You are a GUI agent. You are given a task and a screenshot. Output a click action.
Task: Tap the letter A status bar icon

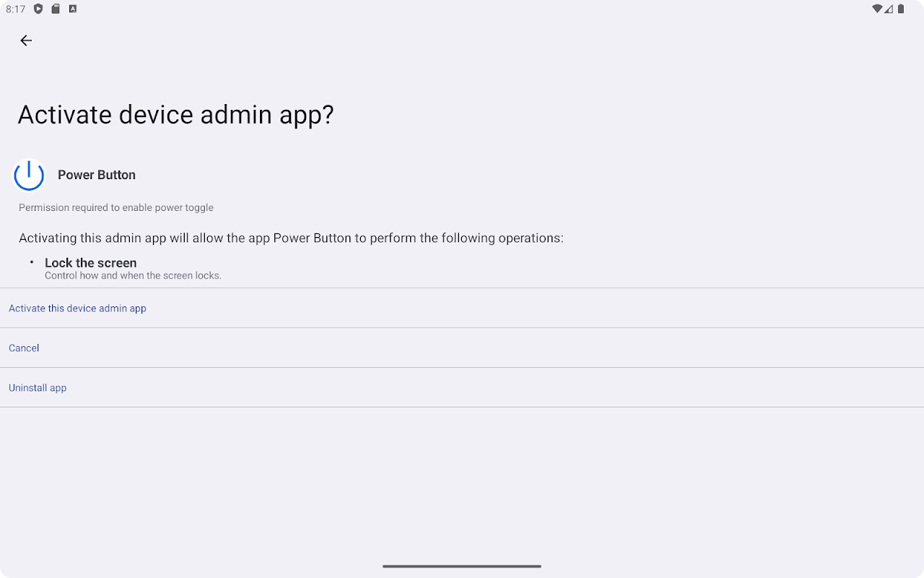tap(73, 9)
